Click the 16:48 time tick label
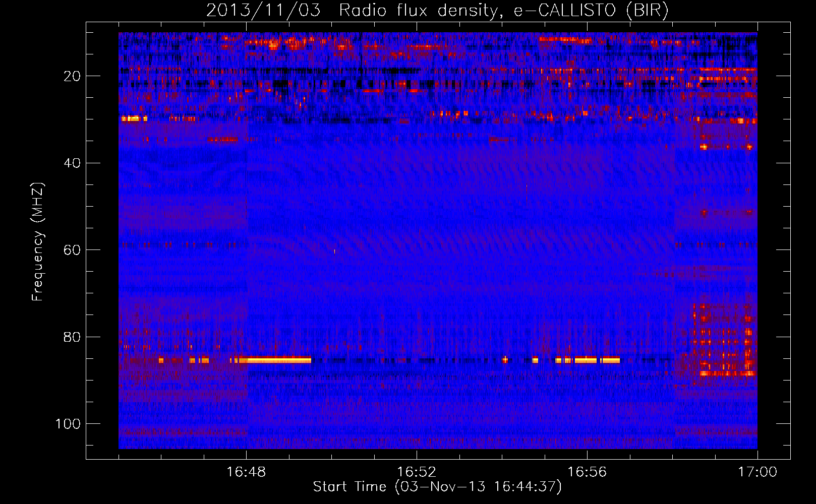Image resolution: width=816 pixels, height=504 pixels. click(246, 472)
